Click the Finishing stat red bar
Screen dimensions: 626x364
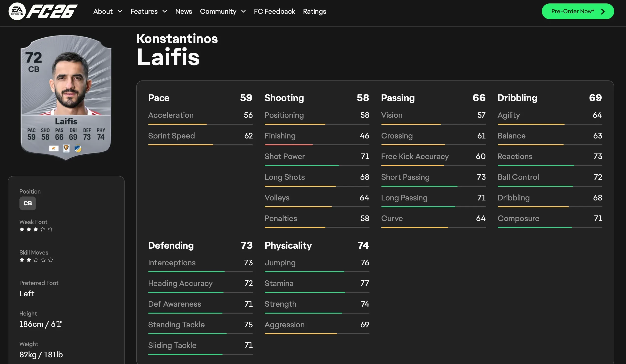[289, 145]
